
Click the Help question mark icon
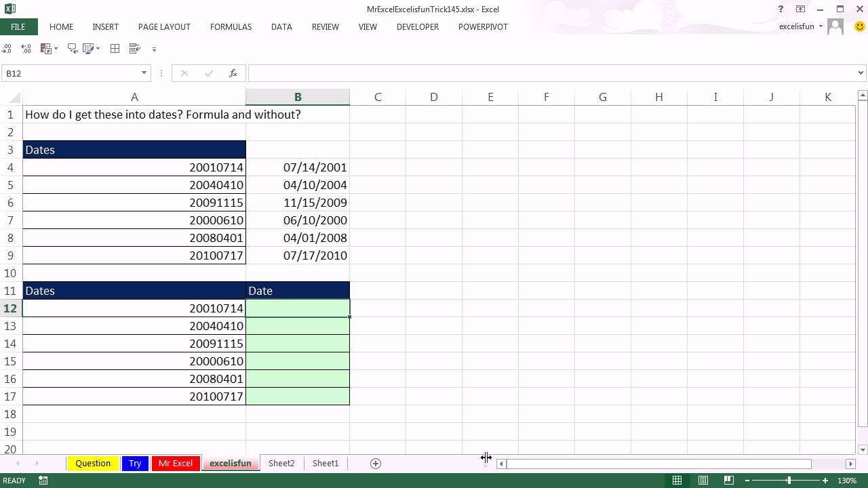click(x=781, y=9)
